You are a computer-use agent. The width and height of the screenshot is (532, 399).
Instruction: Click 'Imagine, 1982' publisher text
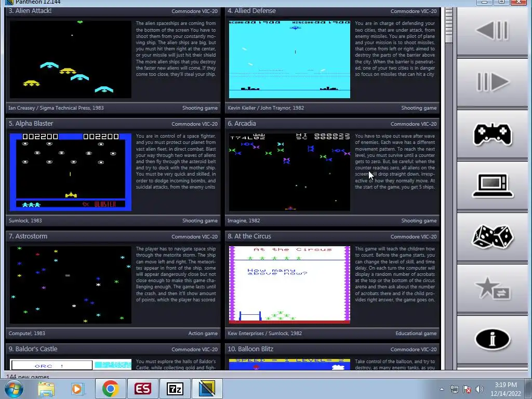point(244,220)
